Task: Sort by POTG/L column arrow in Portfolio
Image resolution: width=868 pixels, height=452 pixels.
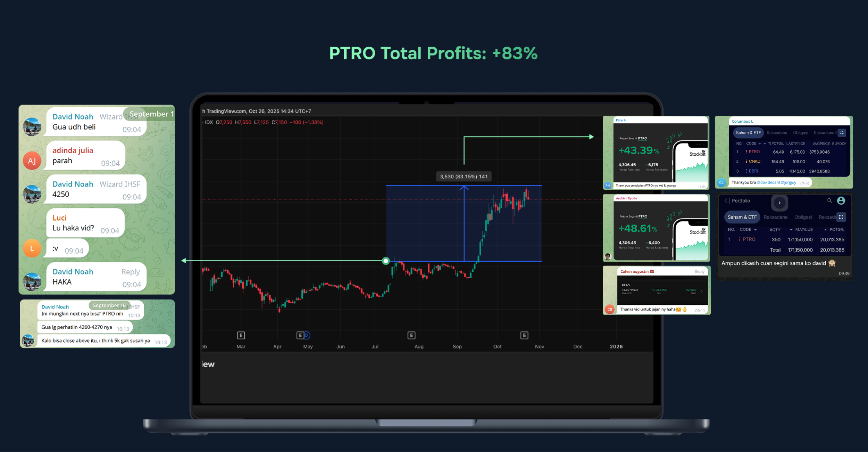Action: point(825,230)
